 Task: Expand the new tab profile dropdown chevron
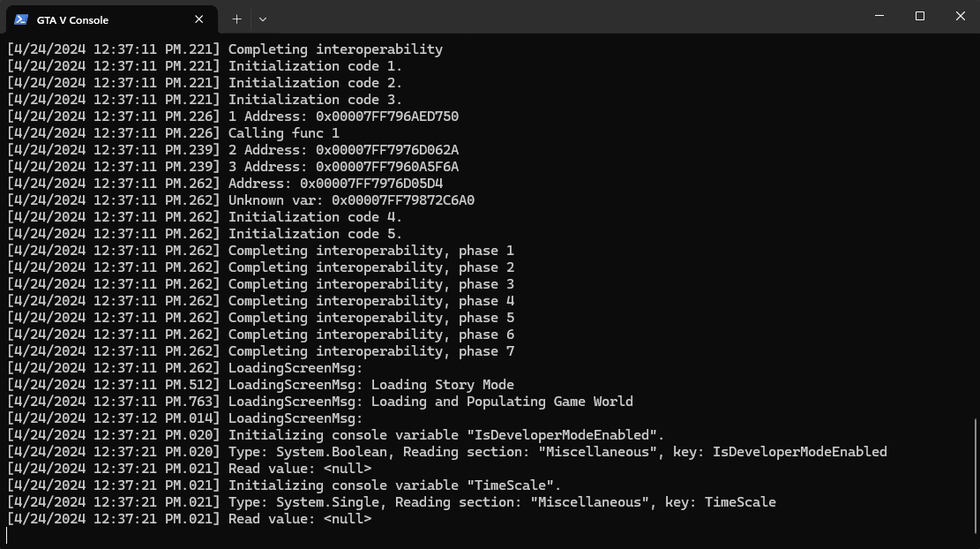(x=263, y=19)
